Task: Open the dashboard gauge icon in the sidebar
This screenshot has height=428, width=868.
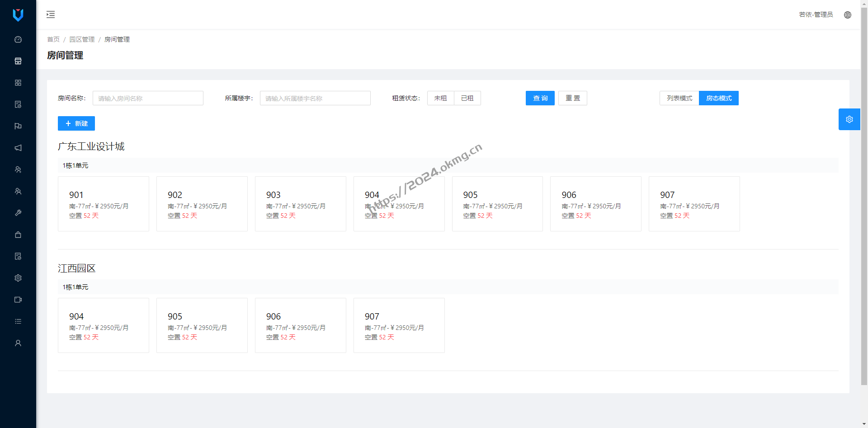Action: 18,39
